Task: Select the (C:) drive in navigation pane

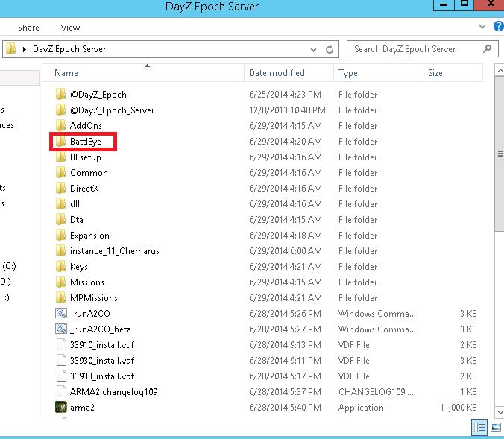Action: (9, 266)
